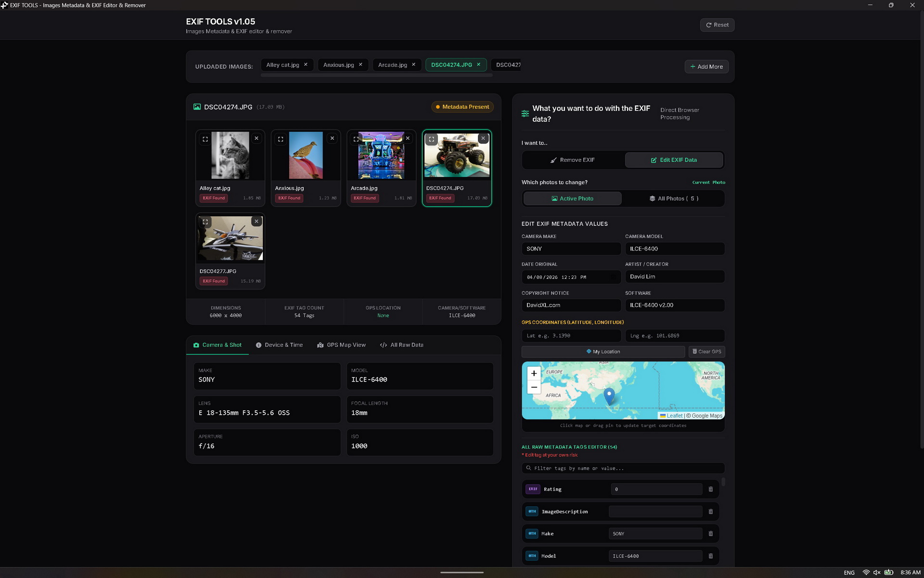The image size is (924, 578).
Task: Edit the Software field
Action: click(x=675, y=305)
